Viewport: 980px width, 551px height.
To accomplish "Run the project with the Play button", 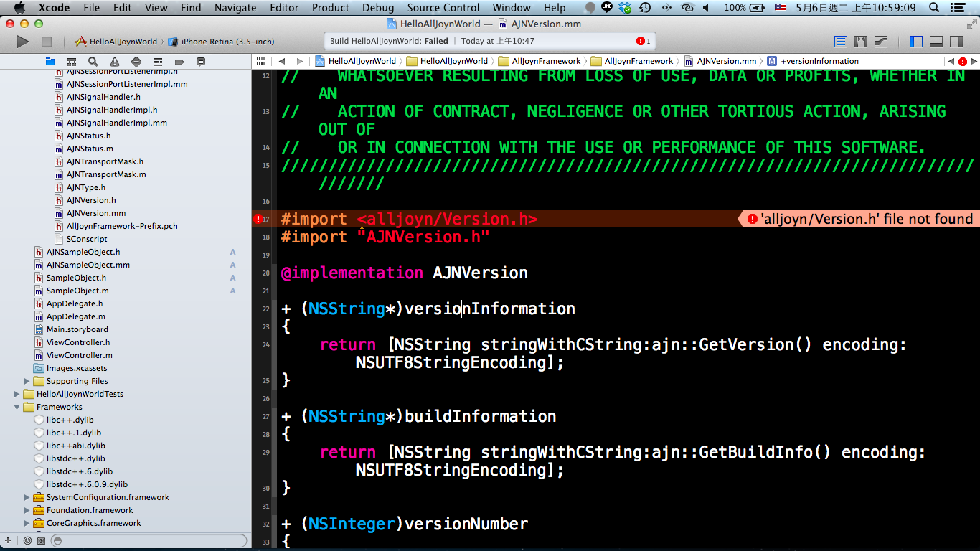I will tap(23, 42).
